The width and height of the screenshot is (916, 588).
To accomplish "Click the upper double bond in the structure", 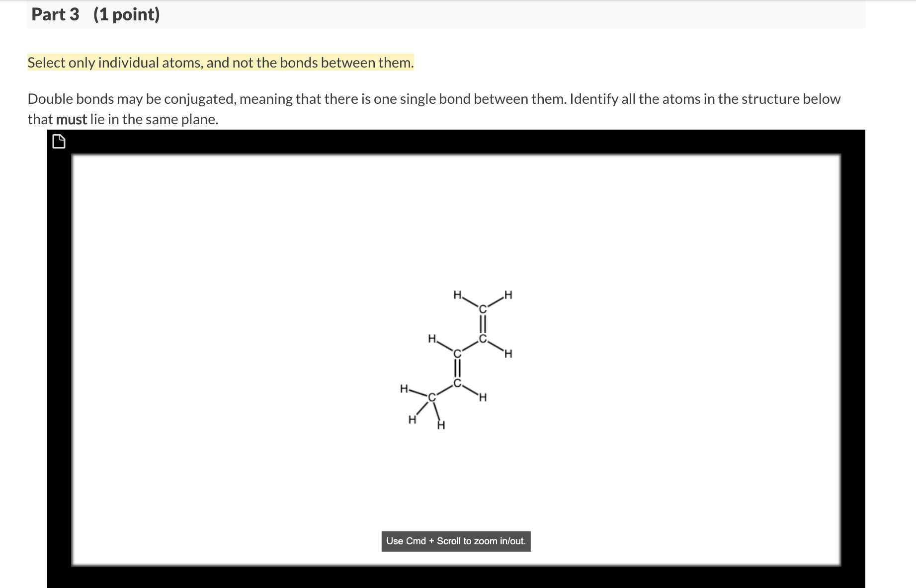I will [483, 323].
